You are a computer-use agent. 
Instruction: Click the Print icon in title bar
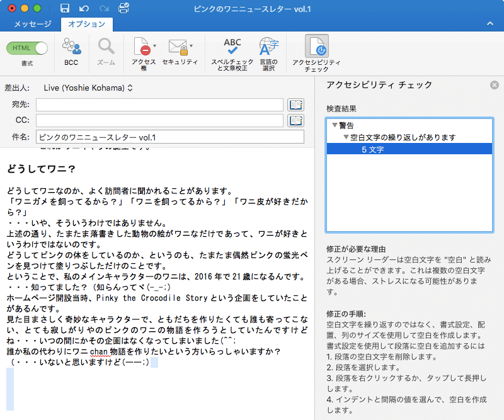pyautogui.click(x=123, y=9)
